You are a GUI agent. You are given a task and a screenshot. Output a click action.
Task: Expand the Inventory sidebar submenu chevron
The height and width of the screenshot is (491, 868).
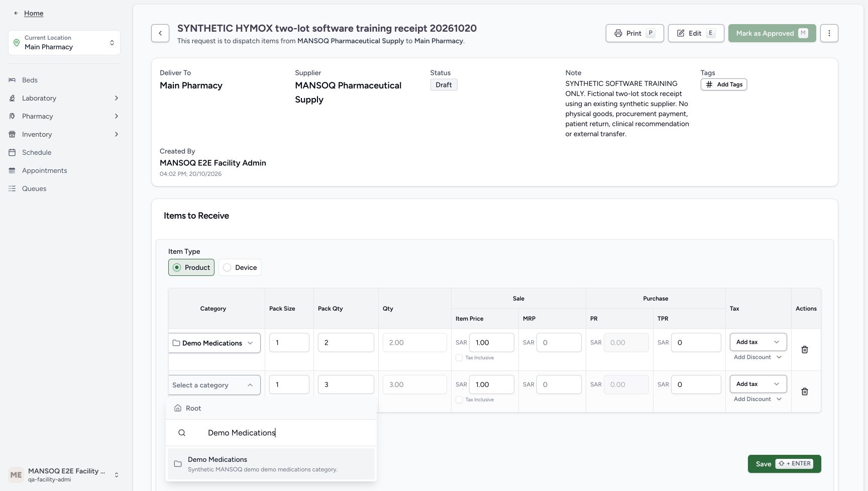117,134
